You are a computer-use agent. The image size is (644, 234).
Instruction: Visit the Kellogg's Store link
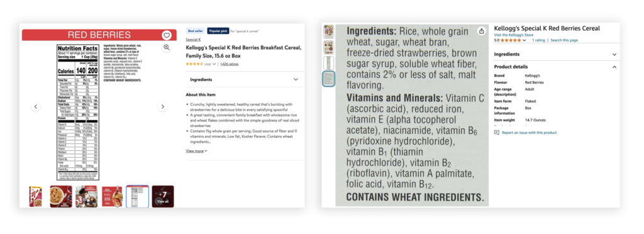[x=513, y=35]
